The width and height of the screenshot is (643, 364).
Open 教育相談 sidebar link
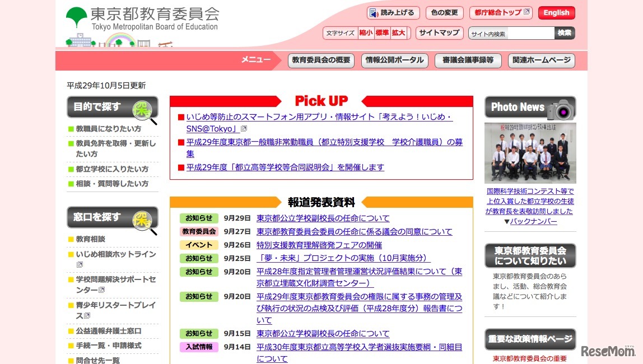(90, 239)
